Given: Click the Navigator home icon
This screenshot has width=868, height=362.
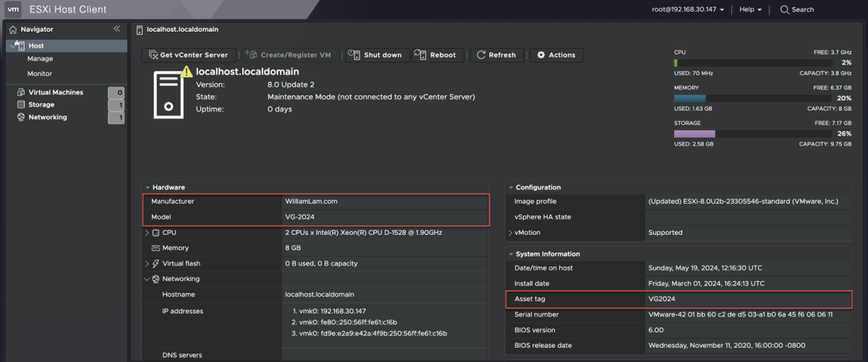Looking at the screenshot, I should [x=13, y=30].
